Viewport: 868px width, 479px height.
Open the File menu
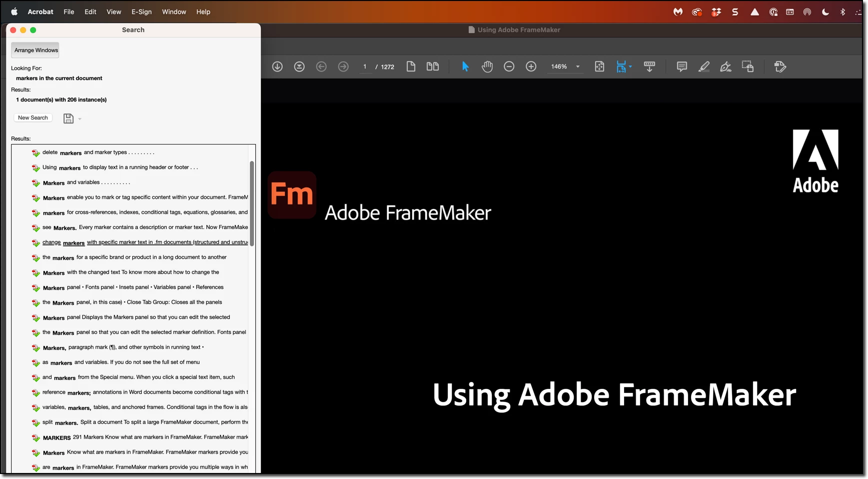(69, 11)
